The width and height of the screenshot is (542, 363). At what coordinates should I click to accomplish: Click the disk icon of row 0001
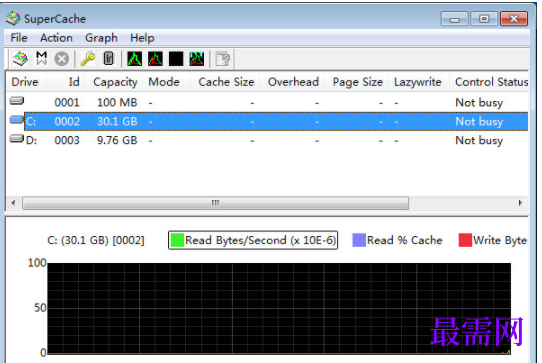tap(17, 101)
